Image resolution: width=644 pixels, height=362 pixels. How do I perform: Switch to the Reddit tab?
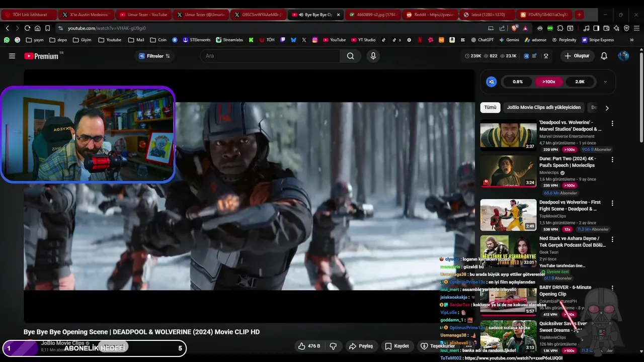[431, 15]
